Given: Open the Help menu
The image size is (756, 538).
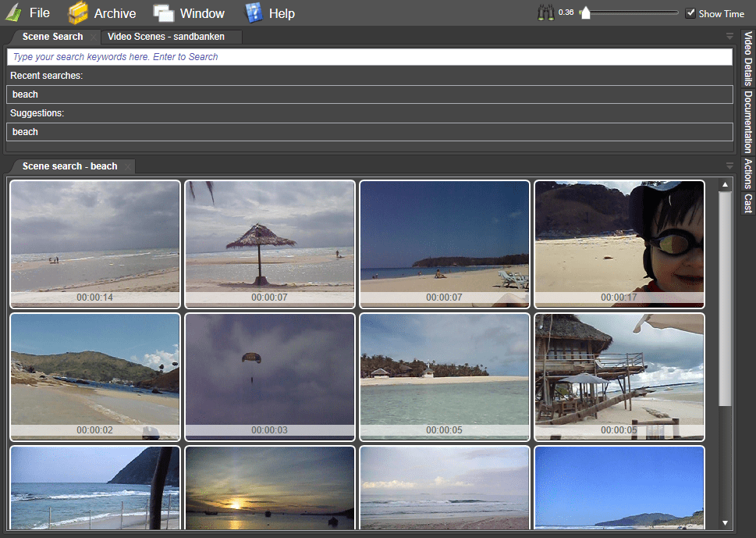Looking at the screenshot, I should tap(282, 13).
